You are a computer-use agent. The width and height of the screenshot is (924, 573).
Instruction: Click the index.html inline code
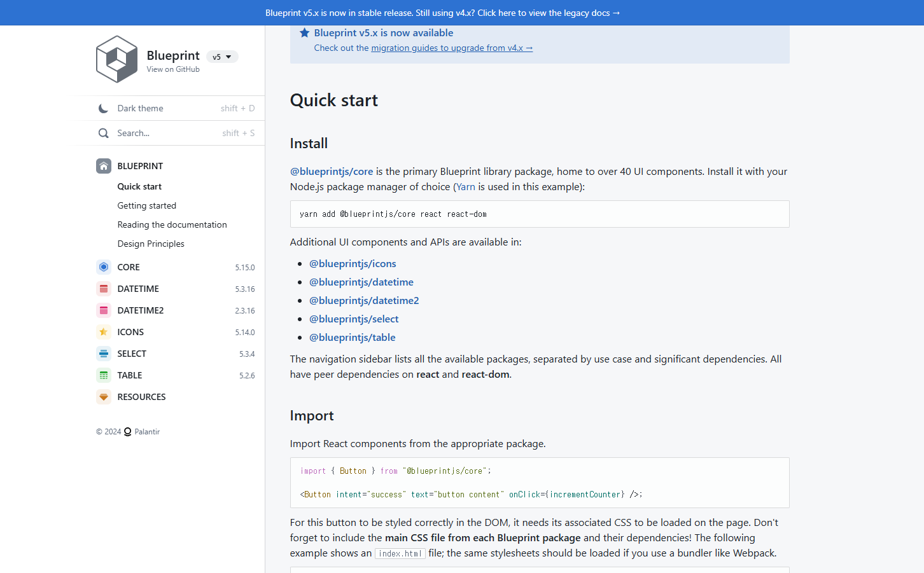pyautogui.click(x=400, y=553)
